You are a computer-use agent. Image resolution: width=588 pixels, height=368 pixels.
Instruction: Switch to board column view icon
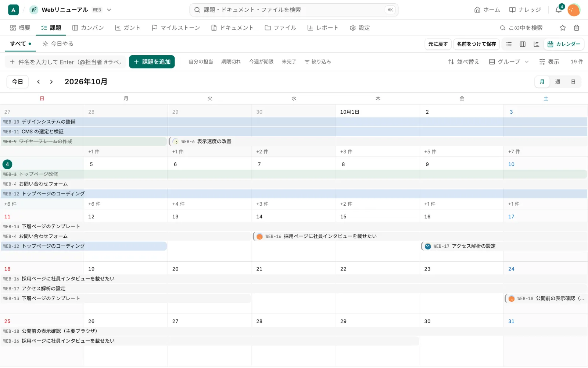click(x=523, y=44)
